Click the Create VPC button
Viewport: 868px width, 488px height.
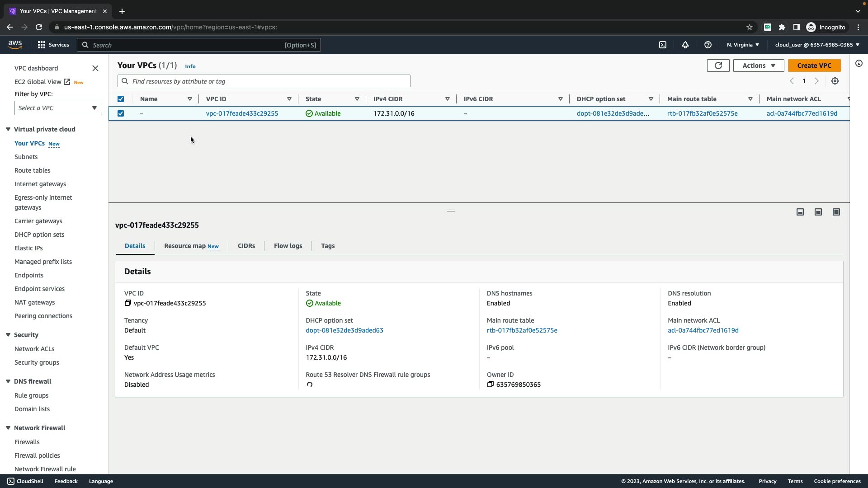point(814,66)
